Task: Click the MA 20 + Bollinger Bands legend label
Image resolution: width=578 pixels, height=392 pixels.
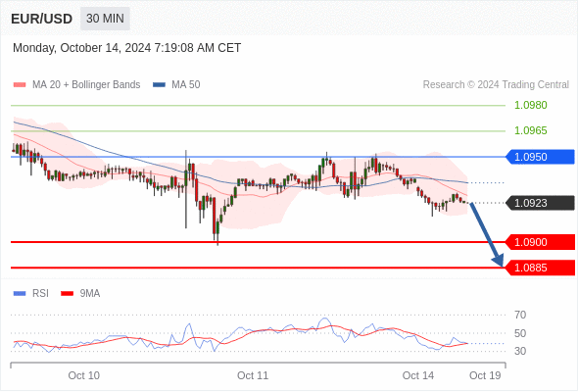Action: pyautogui.click(x=86, y=85)
